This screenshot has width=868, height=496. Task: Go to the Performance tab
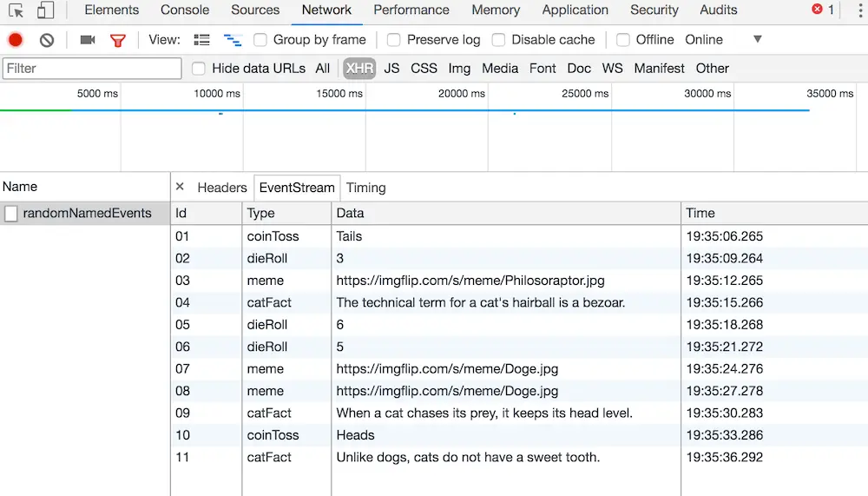tap(411, 10)
